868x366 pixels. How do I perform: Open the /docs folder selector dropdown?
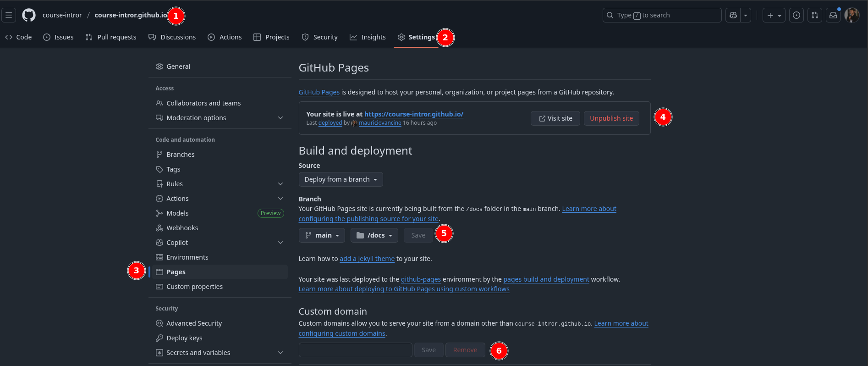(374, 235)
